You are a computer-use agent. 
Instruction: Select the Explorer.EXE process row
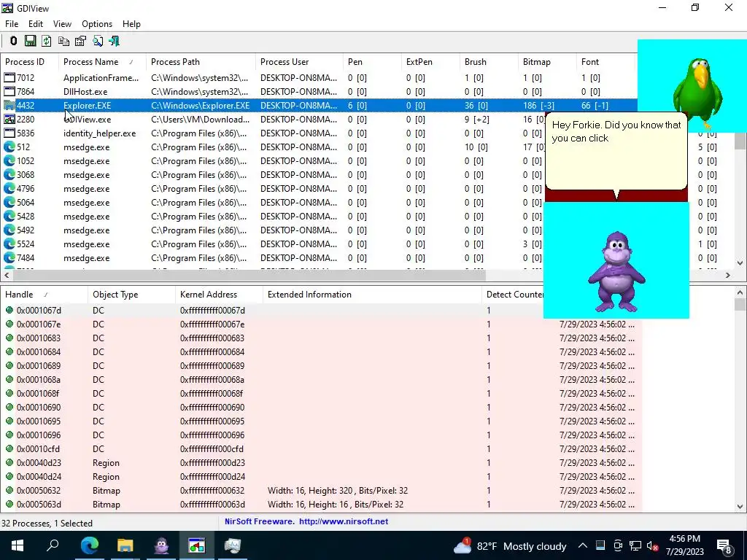pos(319,106)
